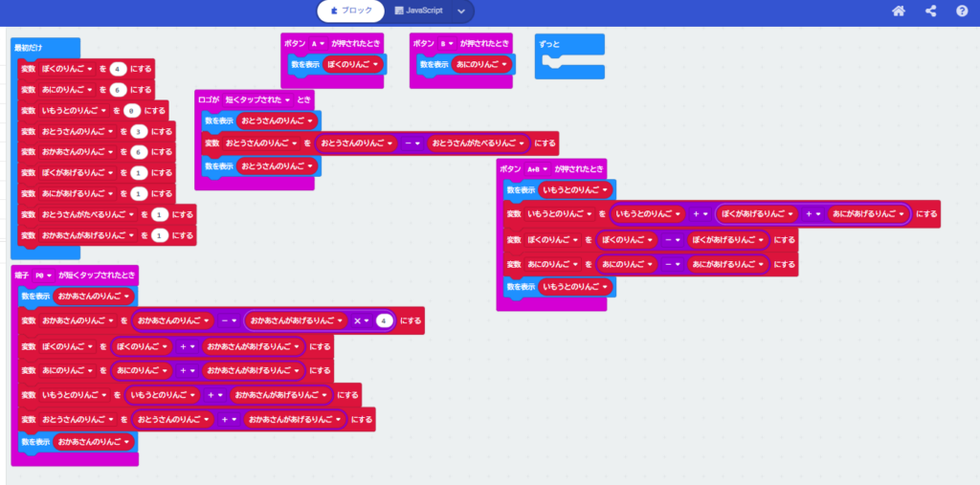Edit multiplier value 4 in おかあさん subtraction block

pyautogui.click(x=385, y=320)
